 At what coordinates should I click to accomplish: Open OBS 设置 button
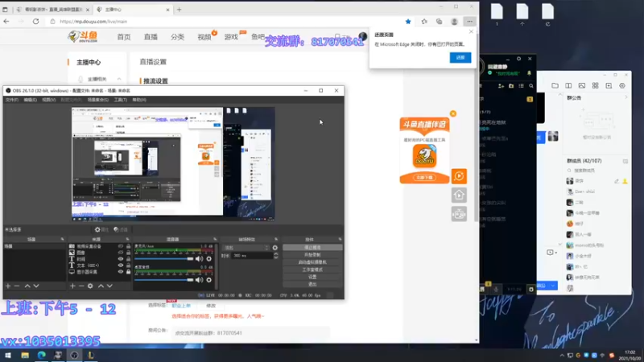(x=312, y=277)
